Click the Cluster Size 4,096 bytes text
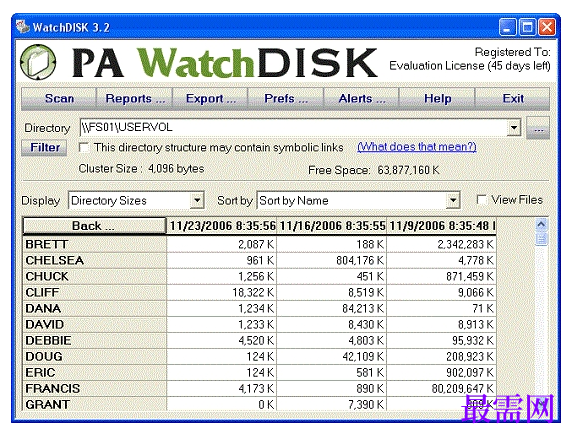This screenshot has width=573, height=440. click(141, 169)
